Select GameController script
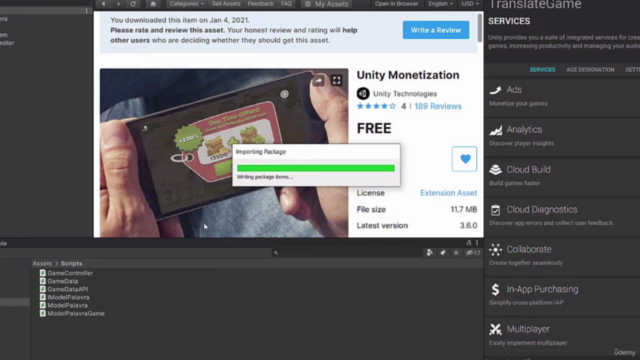640x360 pixels. point(70,273)
